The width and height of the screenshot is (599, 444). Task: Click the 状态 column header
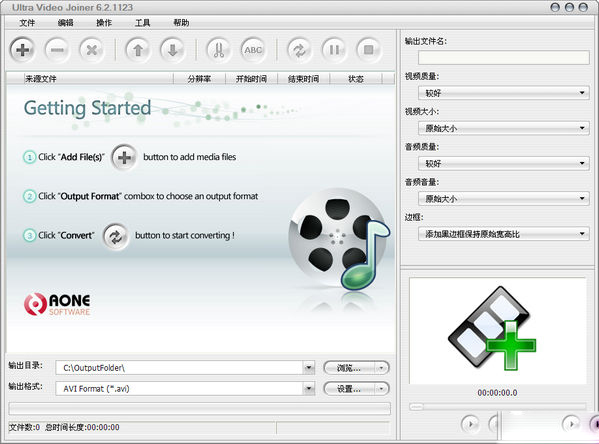tap(356, 79)
